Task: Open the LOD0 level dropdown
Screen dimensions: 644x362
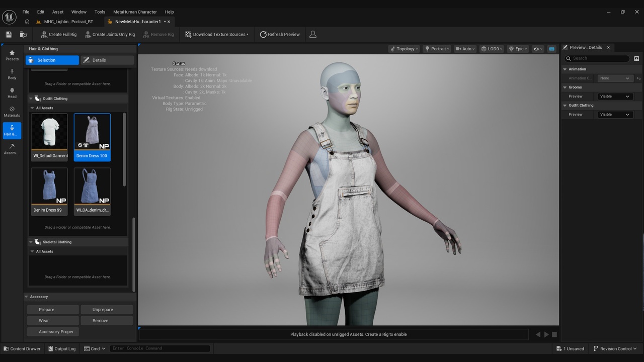Action: 492,49
